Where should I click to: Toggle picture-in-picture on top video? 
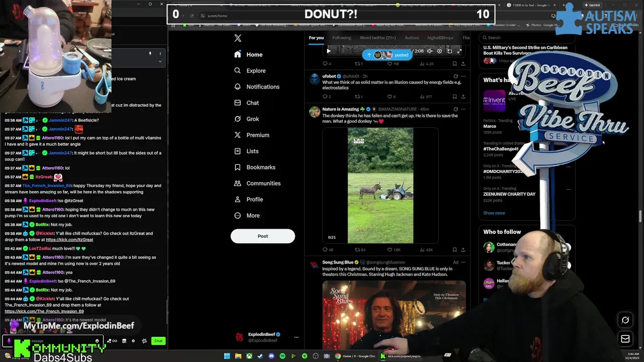click(x=449, y=51)
